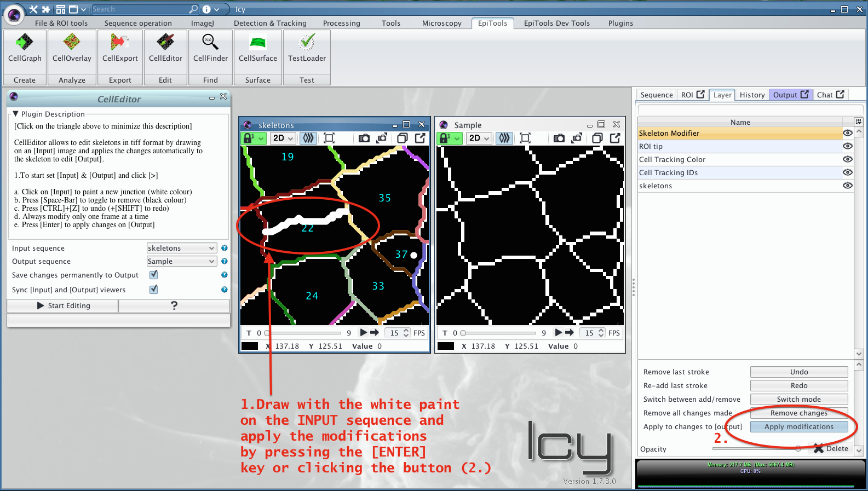
Task: Delete the selected layer
Action: coord(831,448)
